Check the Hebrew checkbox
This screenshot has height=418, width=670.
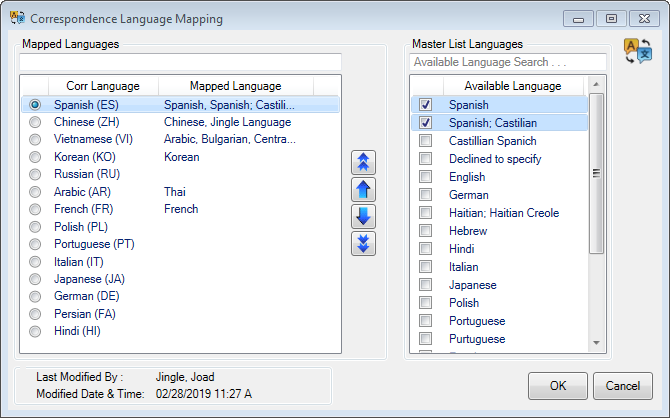click(426, 231)
